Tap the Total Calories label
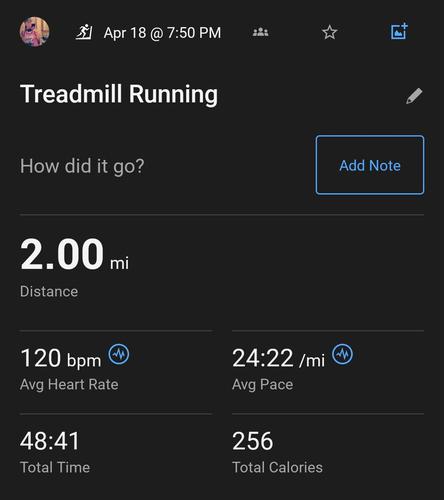The height and width of the screenshot is (500, 444). tap(277, 467)
